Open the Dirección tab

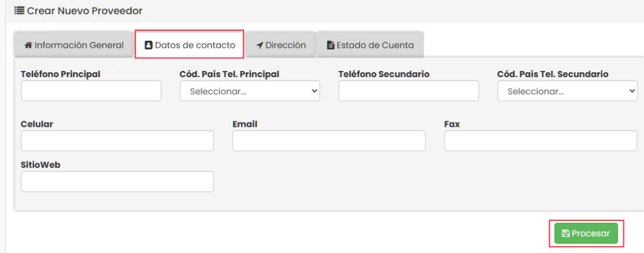pyautogui.click(x=281, y=45)
